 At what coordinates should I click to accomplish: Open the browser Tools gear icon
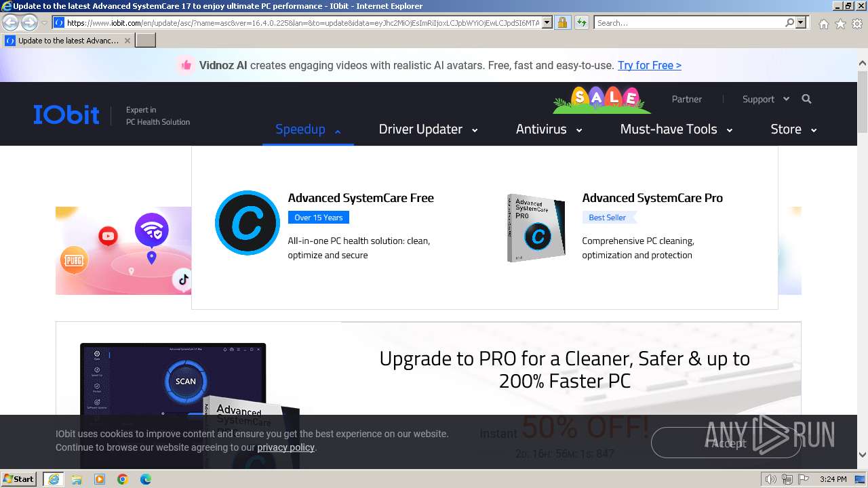tap(857, 24)
